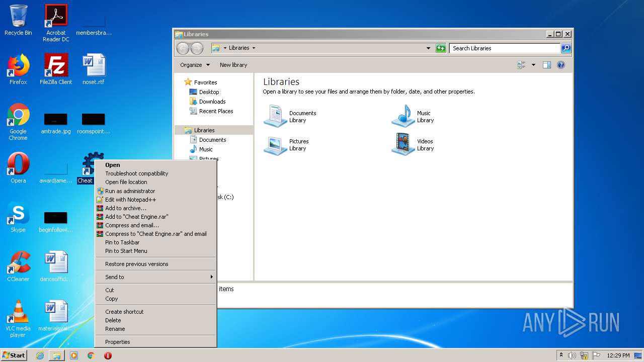Change view icon in Explorer toolbar

(x=521, y=65)
